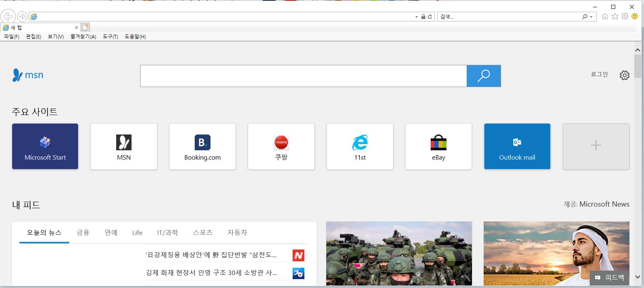The image size is (644, 288).
Task: Switch to the 연예 tab
Action: tap(111, 233)
